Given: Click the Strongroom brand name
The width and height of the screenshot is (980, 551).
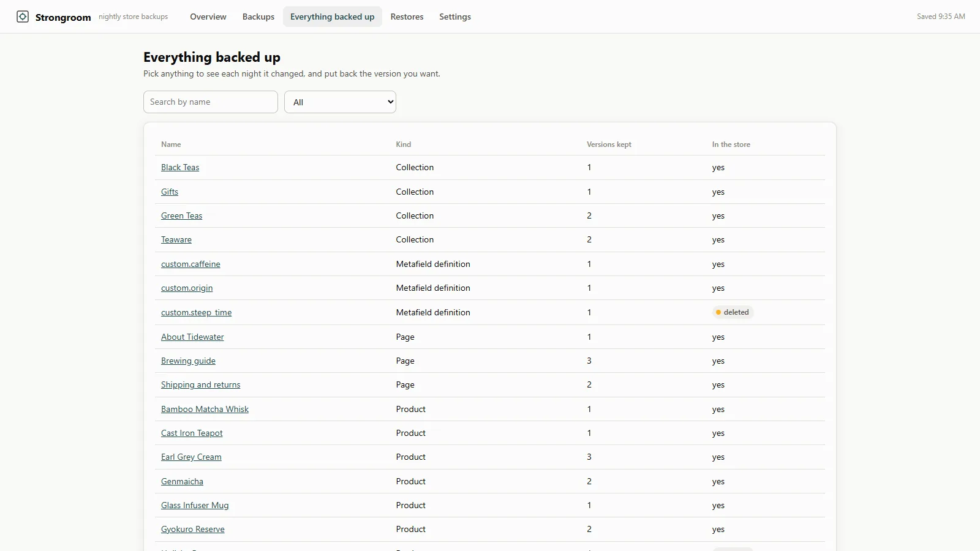Looking at the screenshot, I should pos(63,17).
